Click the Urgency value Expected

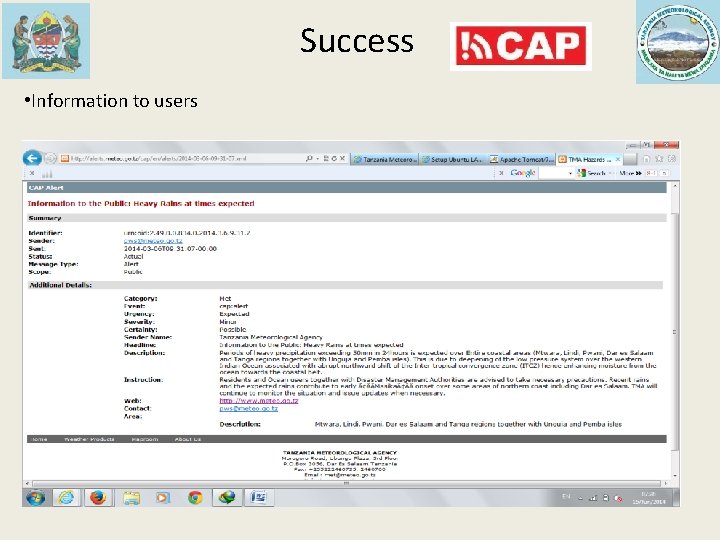234,314
